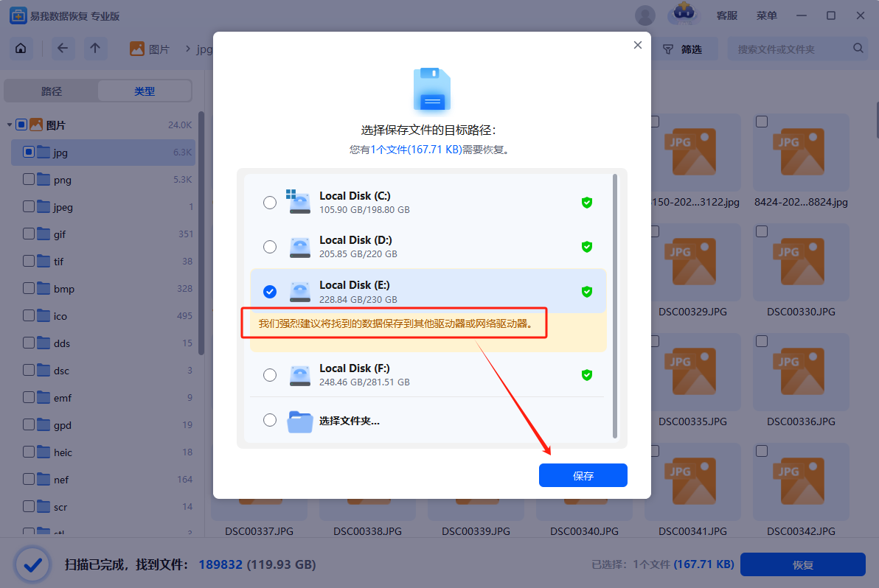Viewport: 879px width, 588px height.
Task: Click the filter funnel icon
Action: click(x=668, y=49)
